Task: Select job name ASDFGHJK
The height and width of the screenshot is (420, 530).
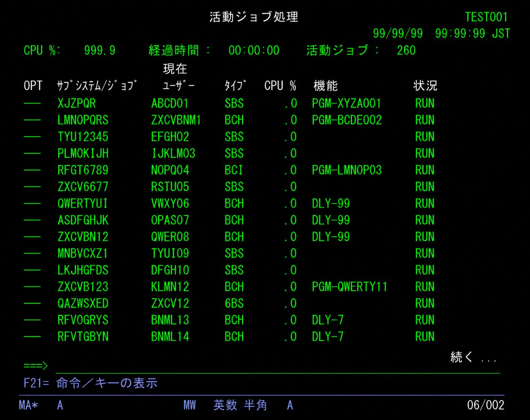Action: (x=83, y=220)
